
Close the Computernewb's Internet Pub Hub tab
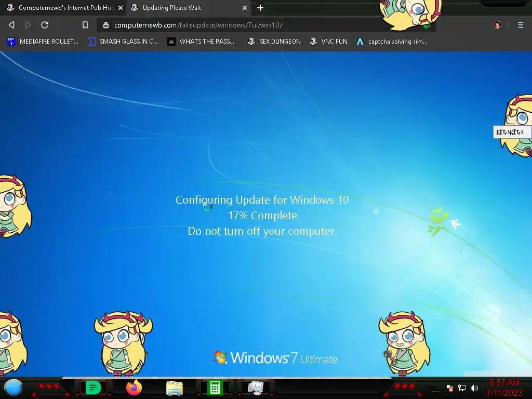[x=121, y=7]
